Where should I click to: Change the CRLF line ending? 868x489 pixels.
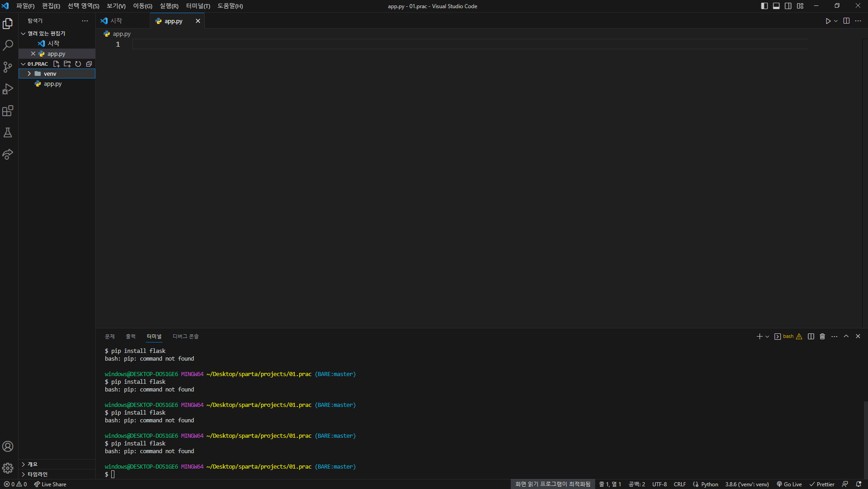(x=680, y=484)
